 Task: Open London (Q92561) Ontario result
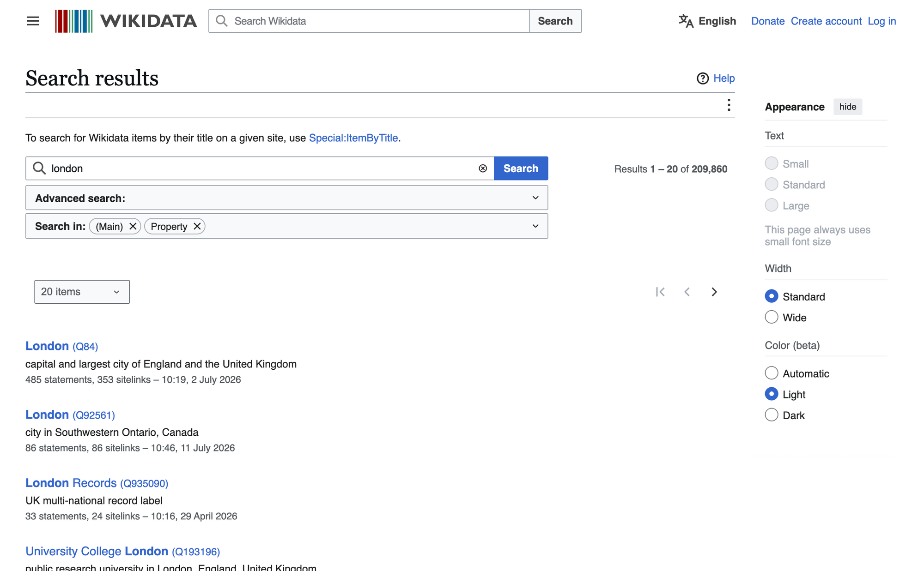tap(70, 415)
